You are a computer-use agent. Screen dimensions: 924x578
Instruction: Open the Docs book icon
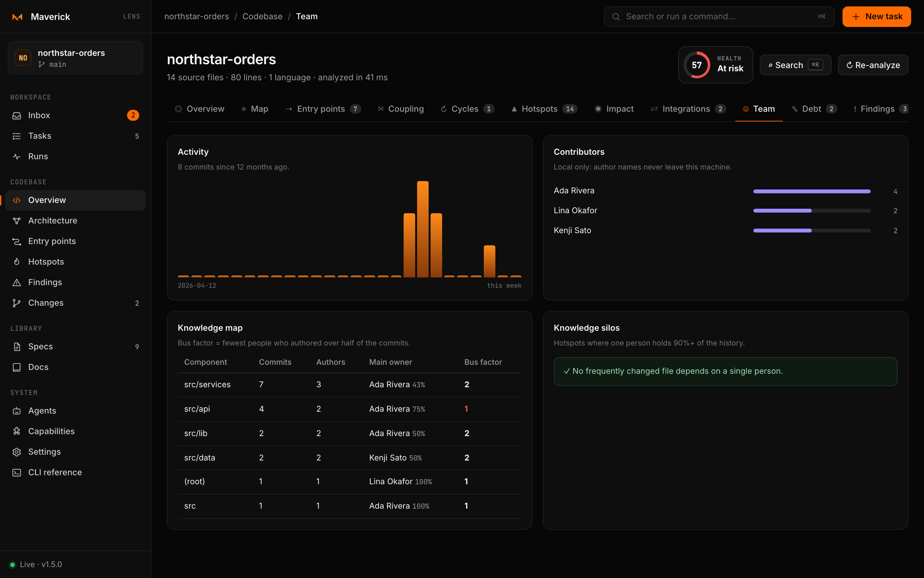click(x=16, y=367)
